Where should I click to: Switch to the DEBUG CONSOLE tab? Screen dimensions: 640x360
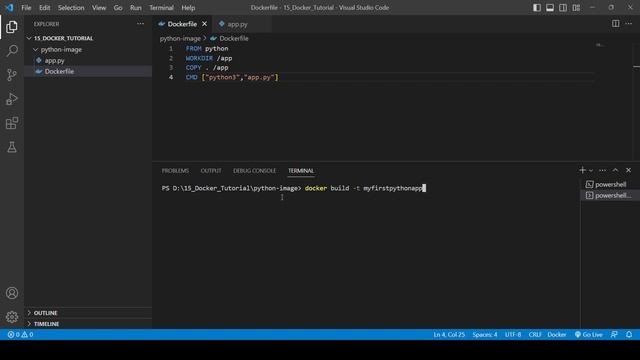click(x=254, y=171)
